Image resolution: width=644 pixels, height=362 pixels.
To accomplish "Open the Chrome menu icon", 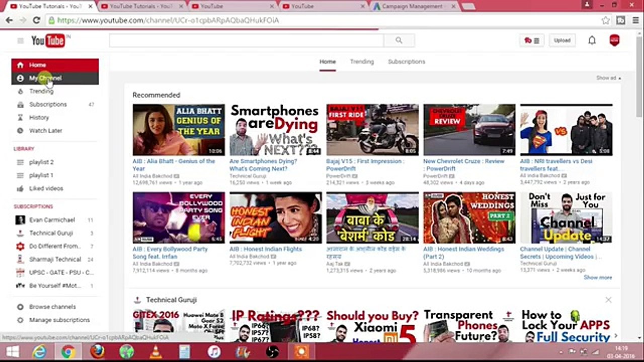I will pyautogui.click(x=635, y=21).
